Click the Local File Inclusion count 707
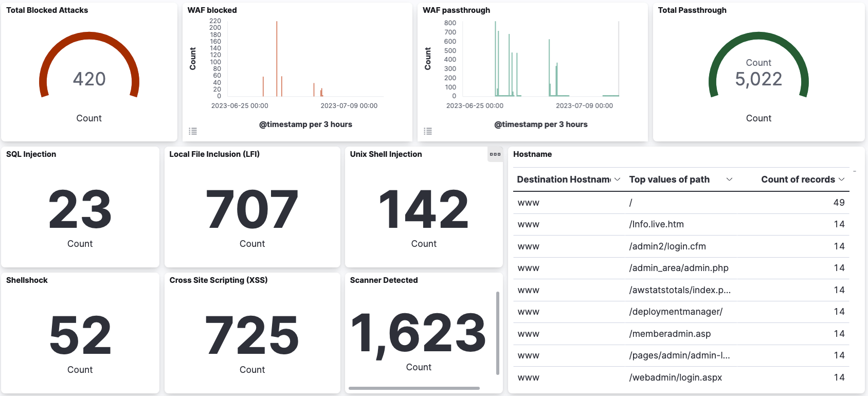Screen dimensions: 868x396 [252, 209]
